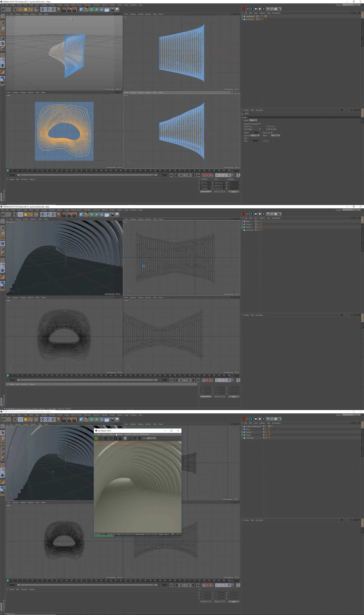364x615 pixels.
Task: Toggle X axis lock in Knife window toolbar
Action: (42, 9)
